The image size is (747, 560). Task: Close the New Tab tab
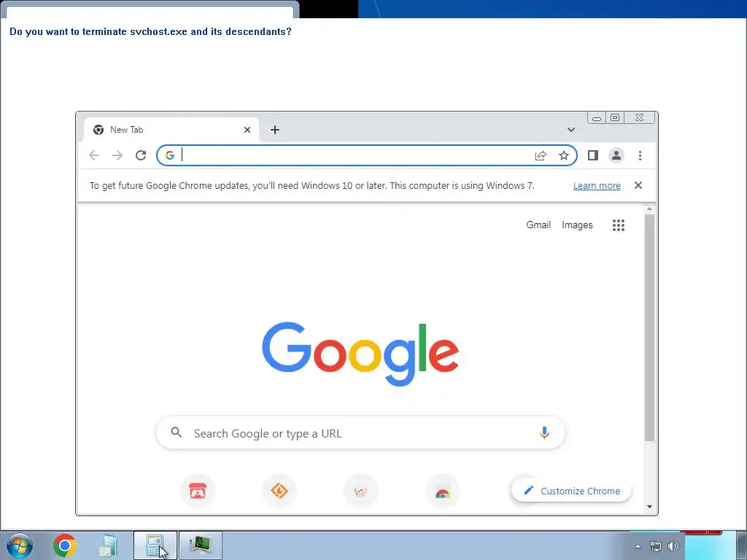247,130
